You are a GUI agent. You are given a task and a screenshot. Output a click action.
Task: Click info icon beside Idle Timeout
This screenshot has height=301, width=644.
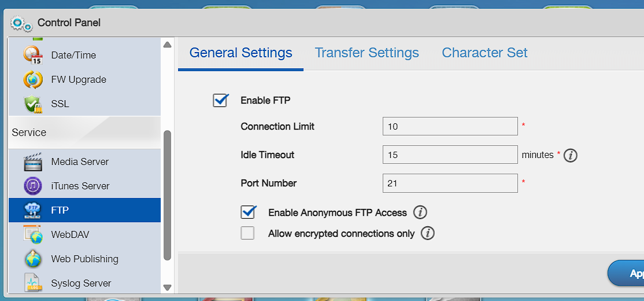[x=571, y=156]
